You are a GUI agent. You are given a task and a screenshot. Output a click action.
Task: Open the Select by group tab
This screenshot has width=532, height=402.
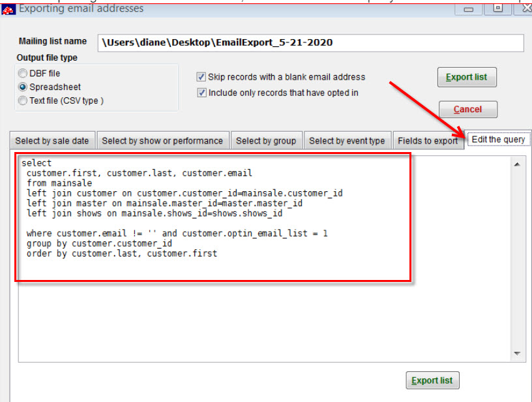pyautogui.click(x=266, y=140)
